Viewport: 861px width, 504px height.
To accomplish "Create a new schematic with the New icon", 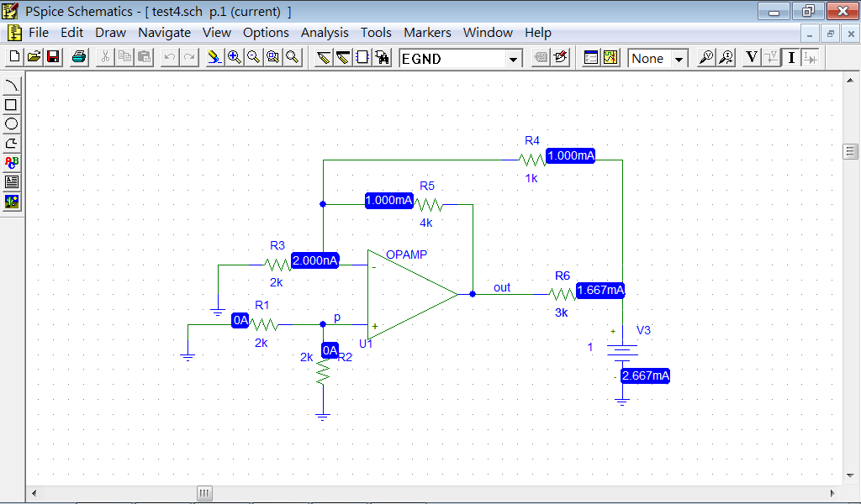I will tap(15, 57).
